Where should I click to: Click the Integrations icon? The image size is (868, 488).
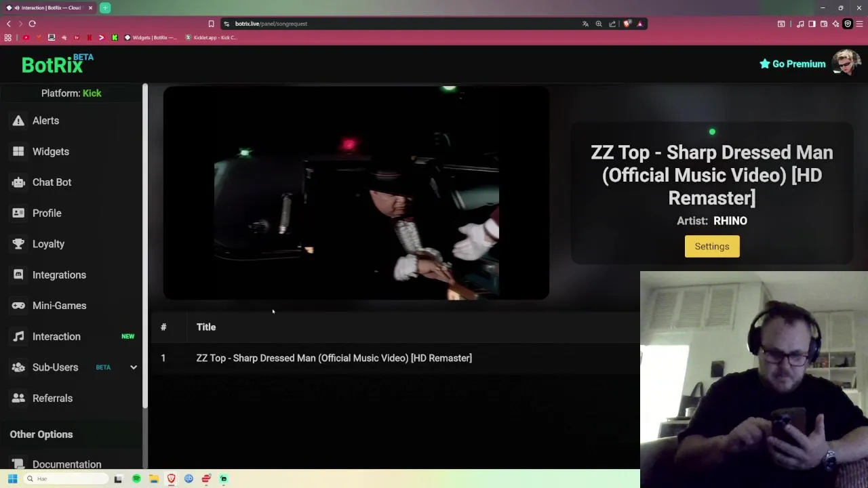(18, 274)
